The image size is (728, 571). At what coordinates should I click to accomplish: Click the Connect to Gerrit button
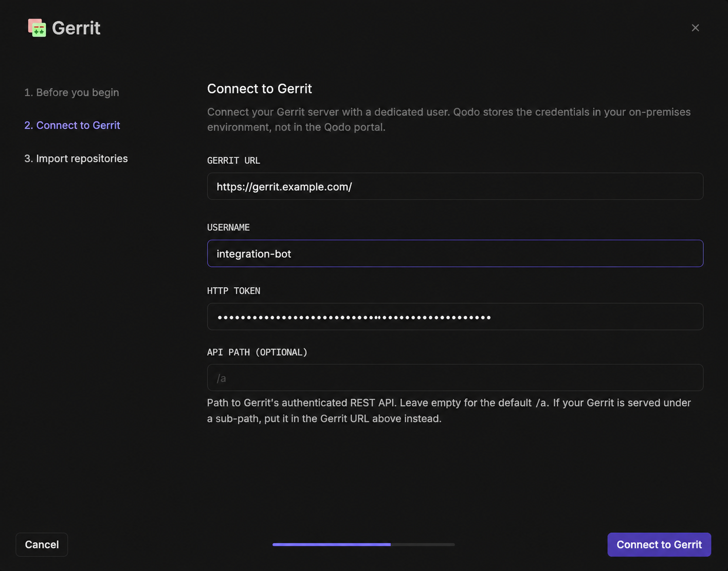pyautogui.click(x=659, y=544)
